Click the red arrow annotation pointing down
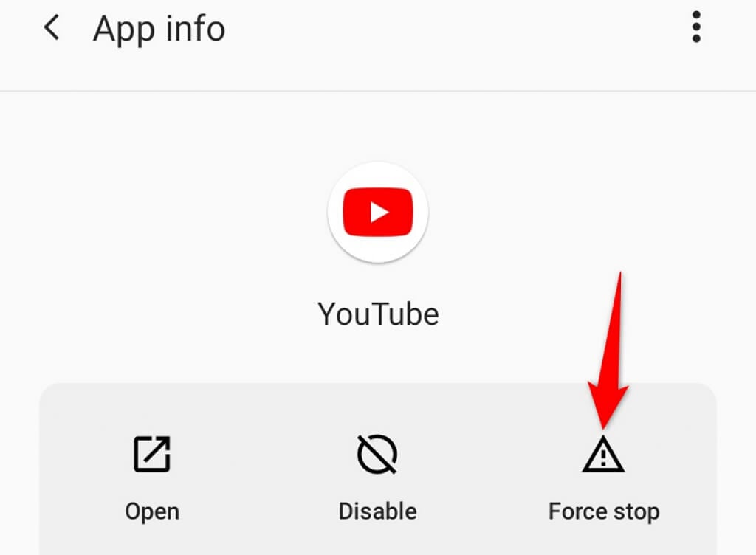This screenshot has width=756, height=555. point(609,351)
